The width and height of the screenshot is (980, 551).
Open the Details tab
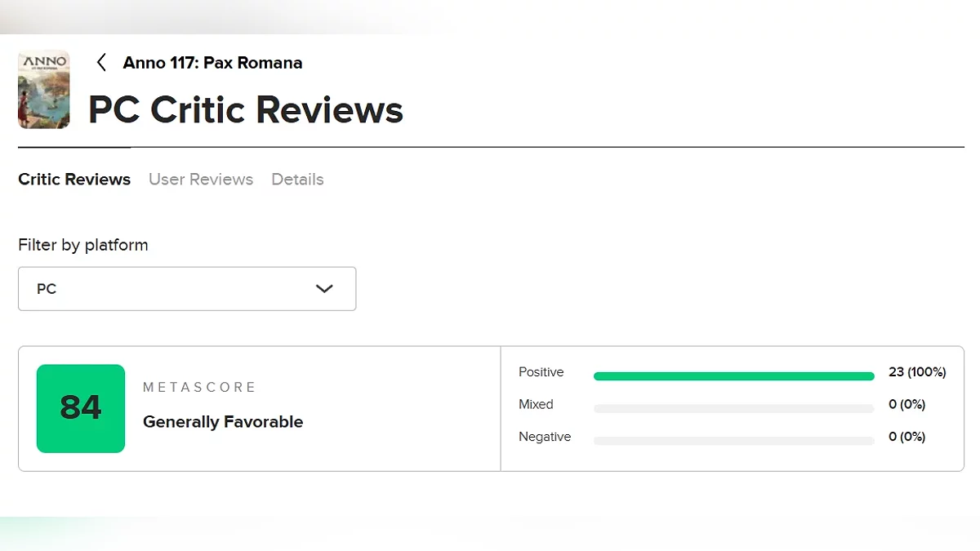(297, 180)
